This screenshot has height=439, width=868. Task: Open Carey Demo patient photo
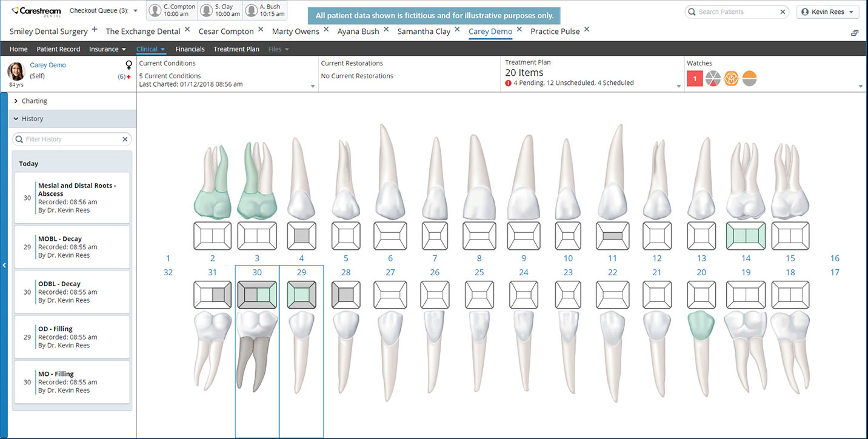[x=16, y=71]
